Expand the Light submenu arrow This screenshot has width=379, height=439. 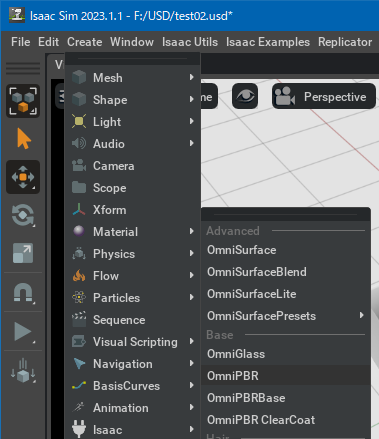(192, 121)
